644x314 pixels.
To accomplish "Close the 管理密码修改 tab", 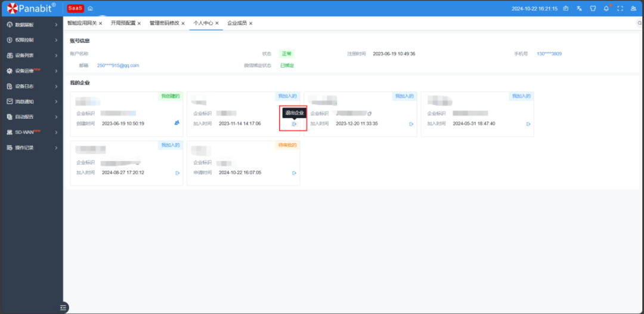I will pyautogui.click(x=183, y=23).
